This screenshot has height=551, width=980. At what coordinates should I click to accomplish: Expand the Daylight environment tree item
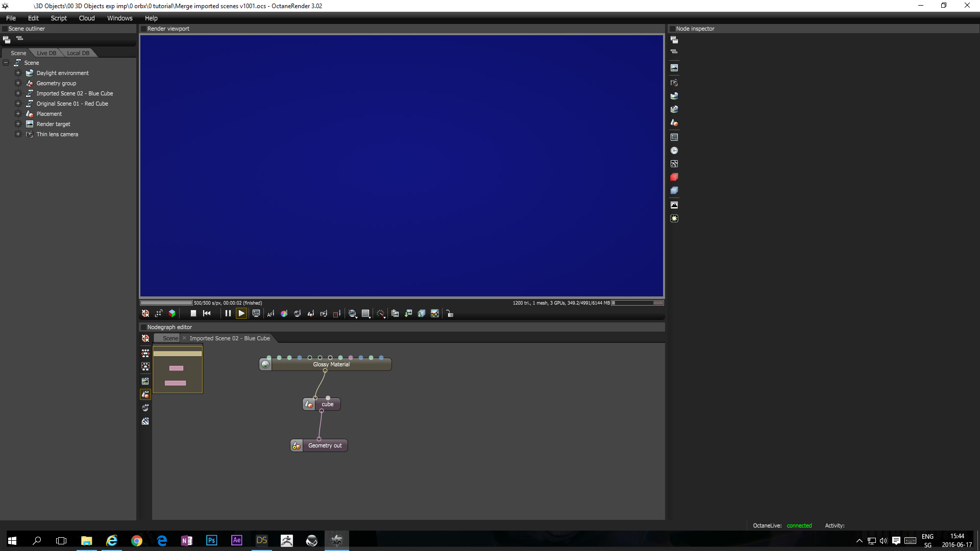pos(18,73)
